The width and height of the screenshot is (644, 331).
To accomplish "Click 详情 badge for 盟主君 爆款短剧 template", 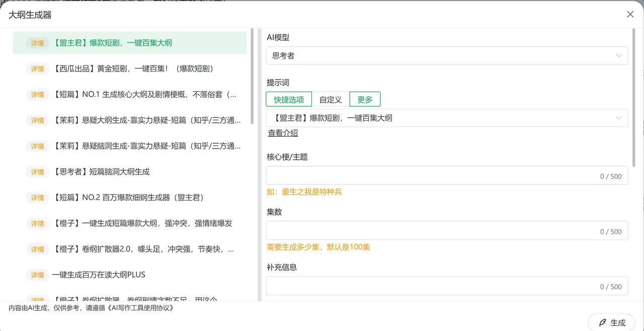I will (38, 43).
